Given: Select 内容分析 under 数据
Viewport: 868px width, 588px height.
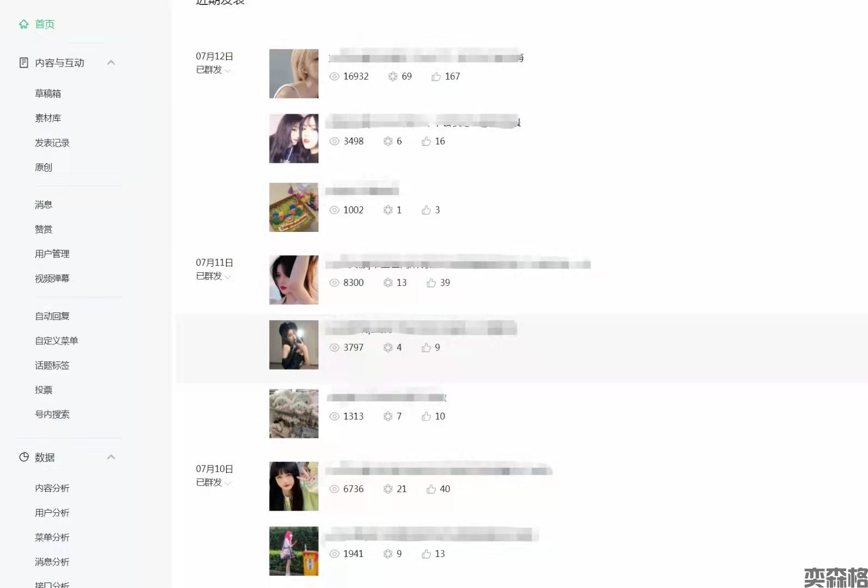Looking at the screenshot, I should click(x=52, y=488).
